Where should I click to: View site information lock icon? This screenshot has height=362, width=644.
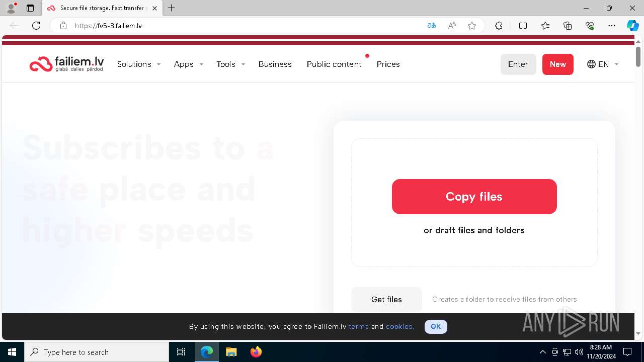(63, 26)
